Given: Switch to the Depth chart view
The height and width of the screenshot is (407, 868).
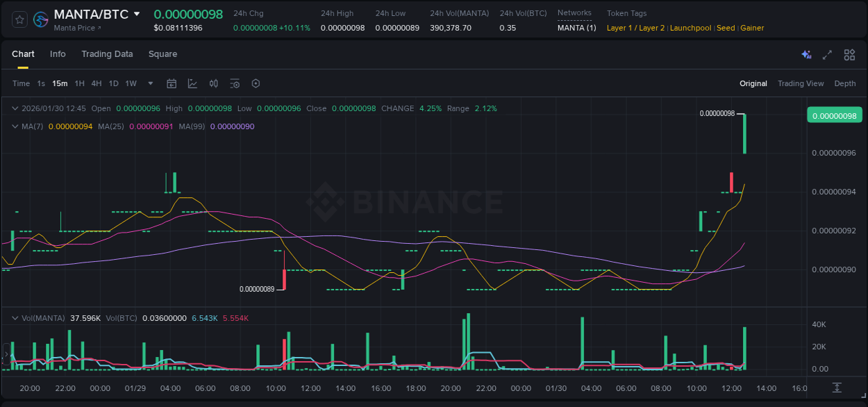Looking at the screenshot, I should (844, 83).
